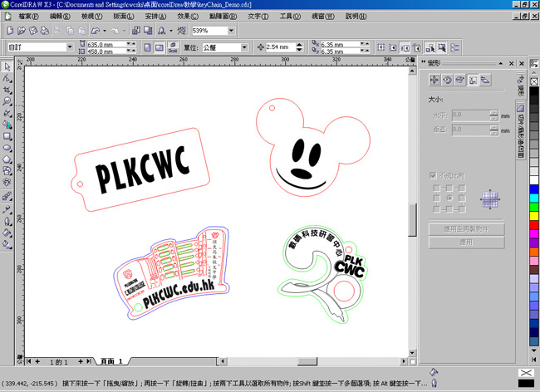Open the undo history dropdown arrow
Viewport: 540px width, 392px height.
pos(105,31)
